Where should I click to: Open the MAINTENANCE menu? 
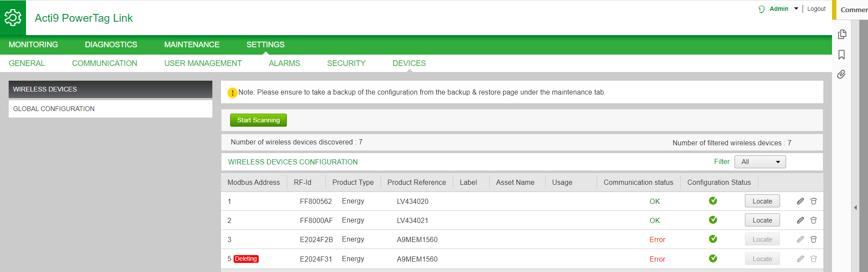192,45
